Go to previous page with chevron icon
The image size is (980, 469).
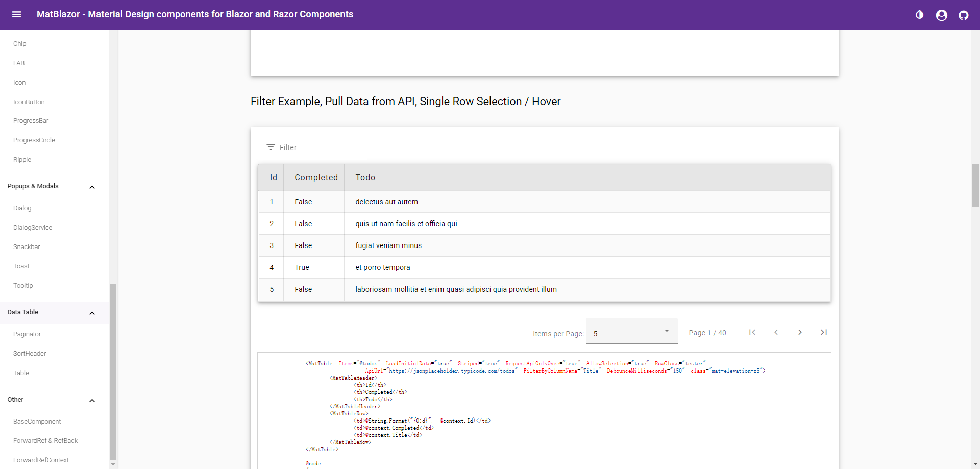[x=776, y=332]
